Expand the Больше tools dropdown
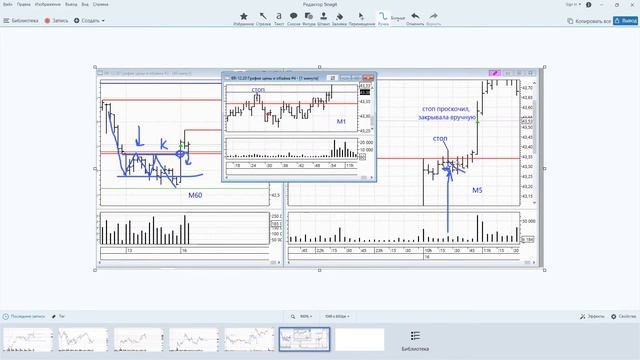This screenshot has width=640, height=360. [x=398, y=18]
